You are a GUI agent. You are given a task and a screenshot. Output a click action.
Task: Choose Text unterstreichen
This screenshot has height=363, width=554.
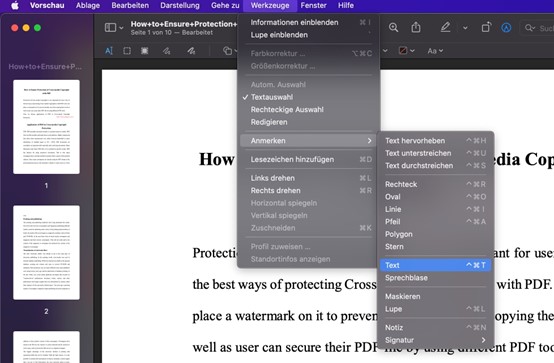tap(435, 153)
